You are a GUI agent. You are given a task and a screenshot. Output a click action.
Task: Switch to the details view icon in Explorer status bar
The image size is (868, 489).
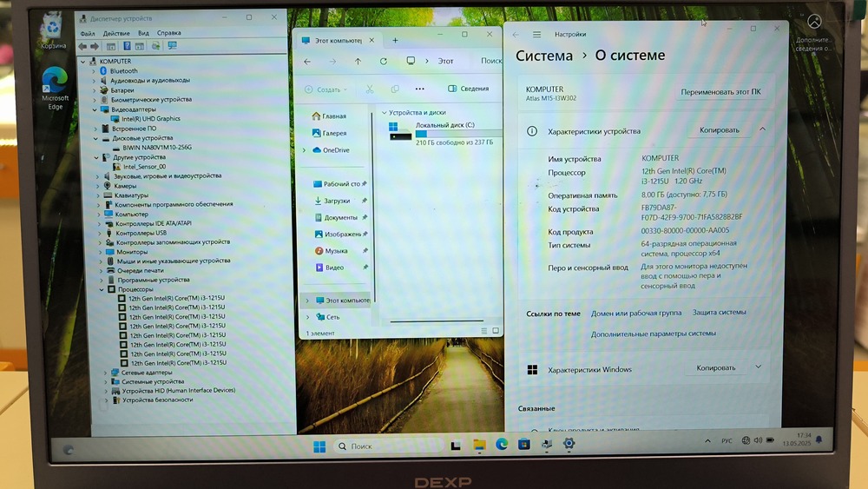483,331
